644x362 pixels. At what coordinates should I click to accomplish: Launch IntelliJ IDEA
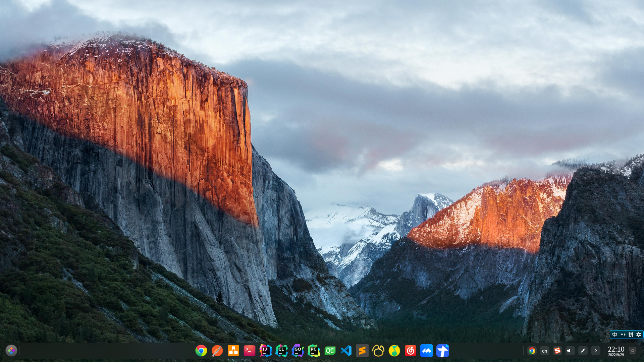click(265, 351)
